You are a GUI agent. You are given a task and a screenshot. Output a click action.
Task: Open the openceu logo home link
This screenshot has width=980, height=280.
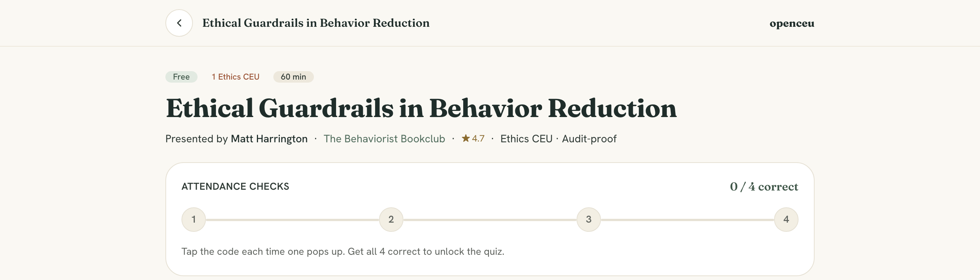(792, 23)
